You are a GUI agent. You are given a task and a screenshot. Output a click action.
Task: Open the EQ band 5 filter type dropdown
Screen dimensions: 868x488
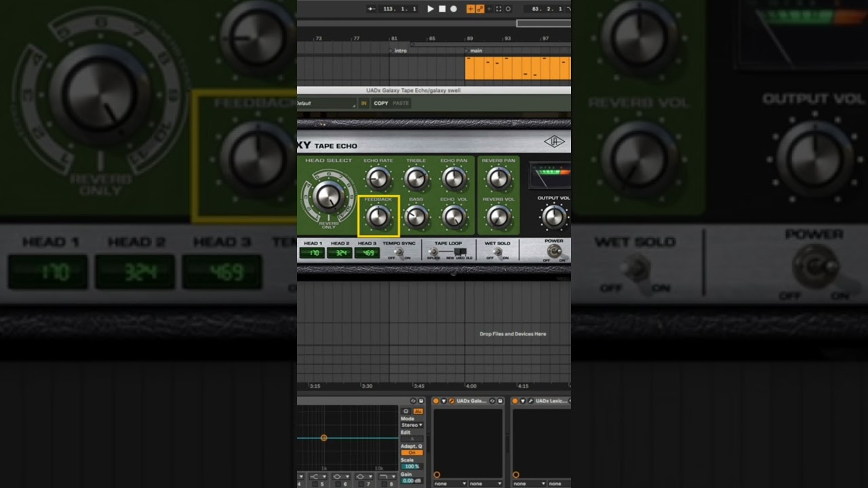(318, 476)
